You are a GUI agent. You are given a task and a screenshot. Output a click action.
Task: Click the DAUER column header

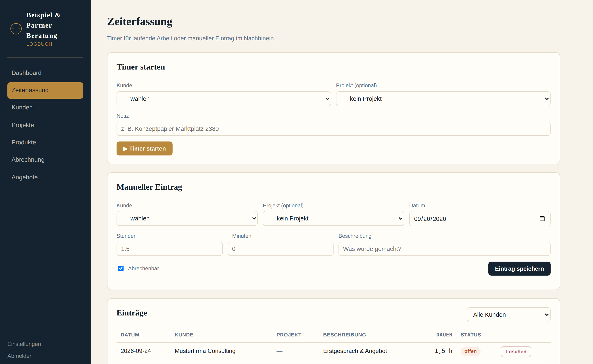[444, 335]
